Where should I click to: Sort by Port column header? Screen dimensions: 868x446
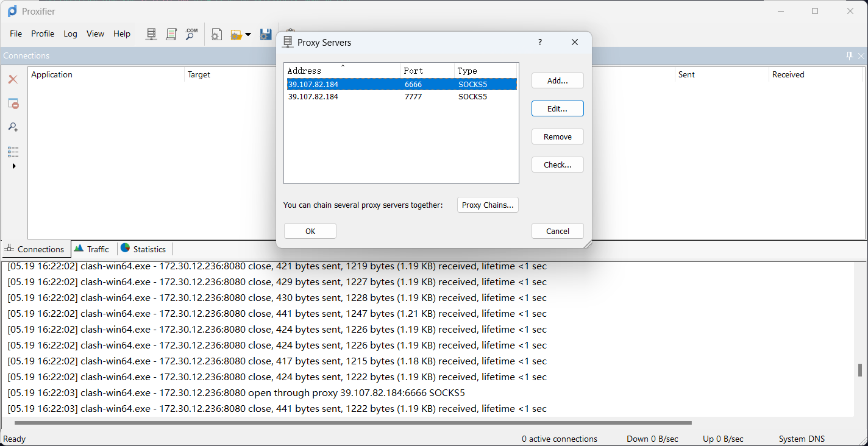click(428, 71)
